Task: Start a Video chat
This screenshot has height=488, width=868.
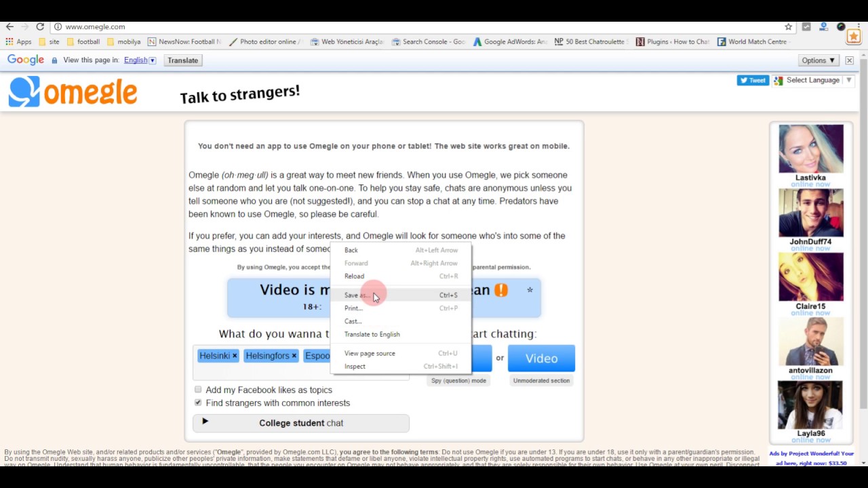Action: pos(541,359)
